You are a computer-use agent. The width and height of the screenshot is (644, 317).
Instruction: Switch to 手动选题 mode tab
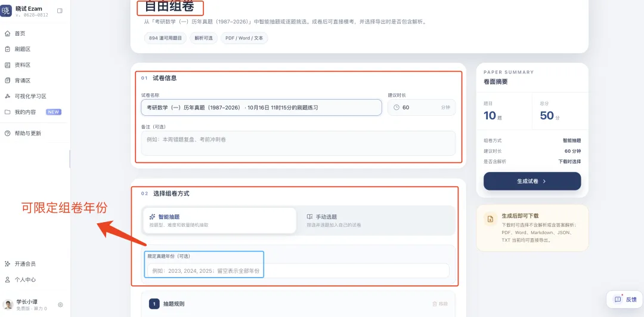(x=376, y=220)
